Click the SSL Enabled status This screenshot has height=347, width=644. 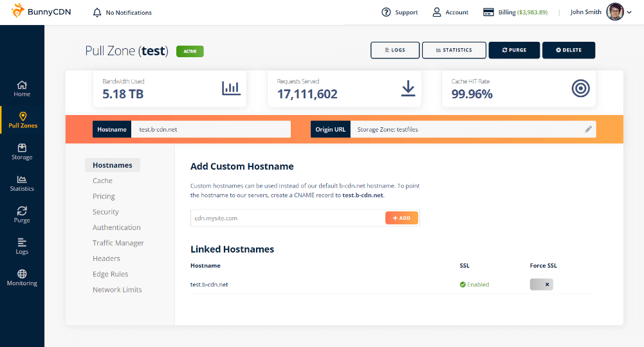(474, 284)
